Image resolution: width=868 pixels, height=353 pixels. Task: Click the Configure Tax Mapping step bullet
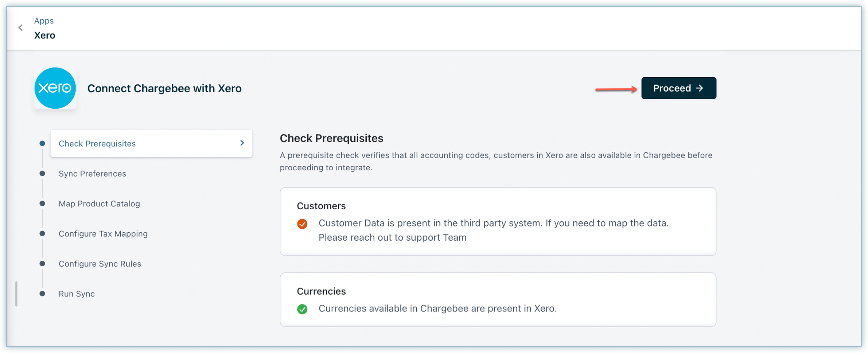[x=42, y=233]
